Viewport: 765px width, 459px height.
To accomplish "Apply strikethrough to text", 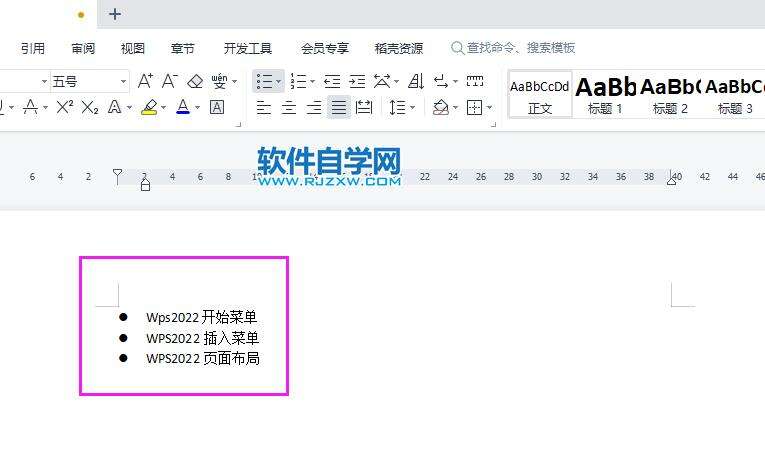I will point(30,107).
